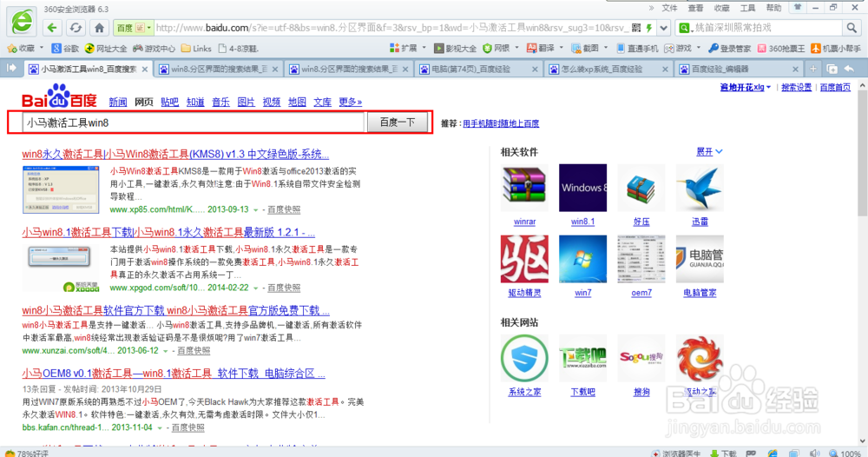Click the 360 browser logo icon
The image size is (868, 457).
coord(23,23)
